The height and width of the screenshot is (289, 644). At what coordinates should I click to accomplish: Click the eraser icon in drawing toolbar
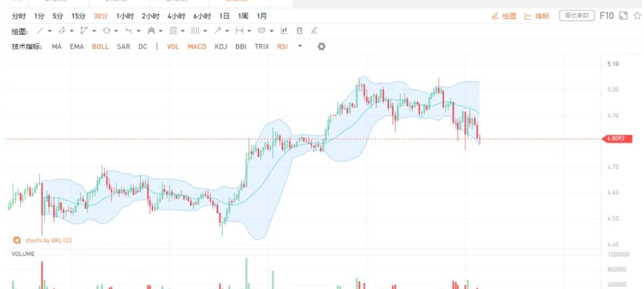coord(314,31)
